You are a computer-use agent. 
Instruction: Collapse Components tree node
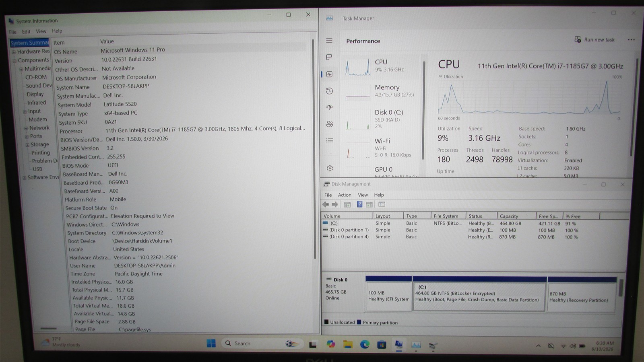14,61
